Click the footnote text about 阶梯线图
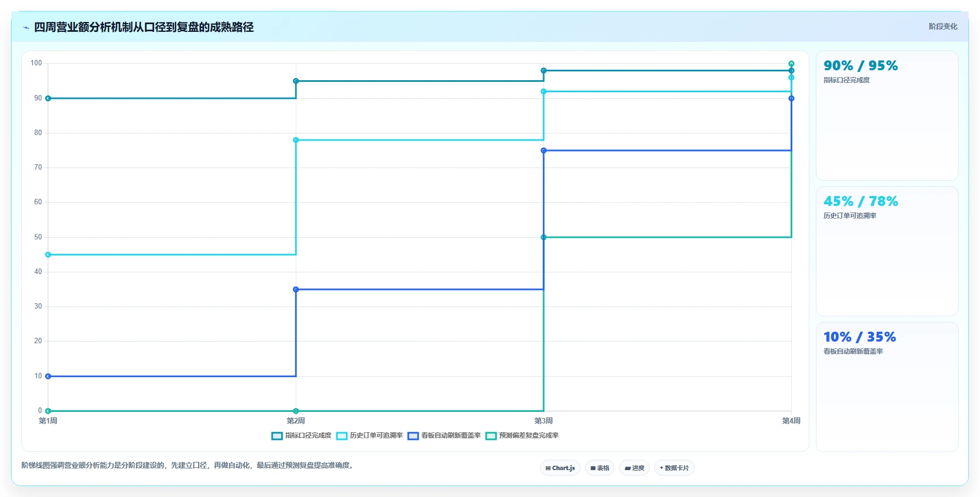 [x=189, y=465]
